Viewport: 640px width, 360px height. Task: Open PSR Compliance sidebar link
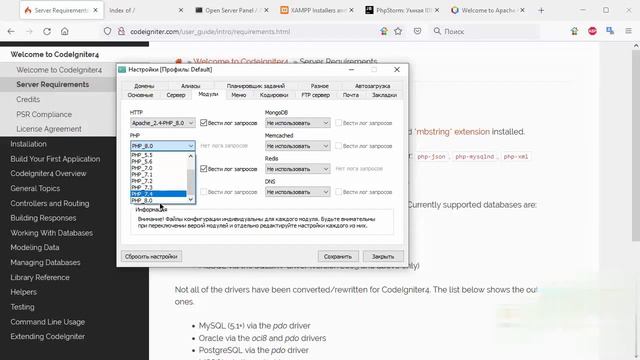44,115
